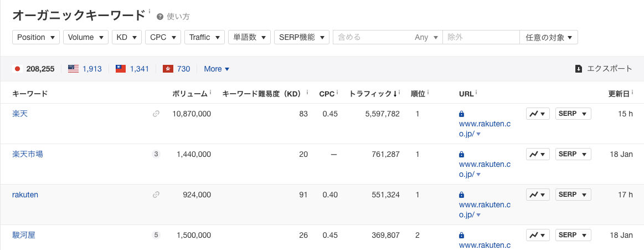Click the lock icon in 楽天 row URL

tap(461, 114)
